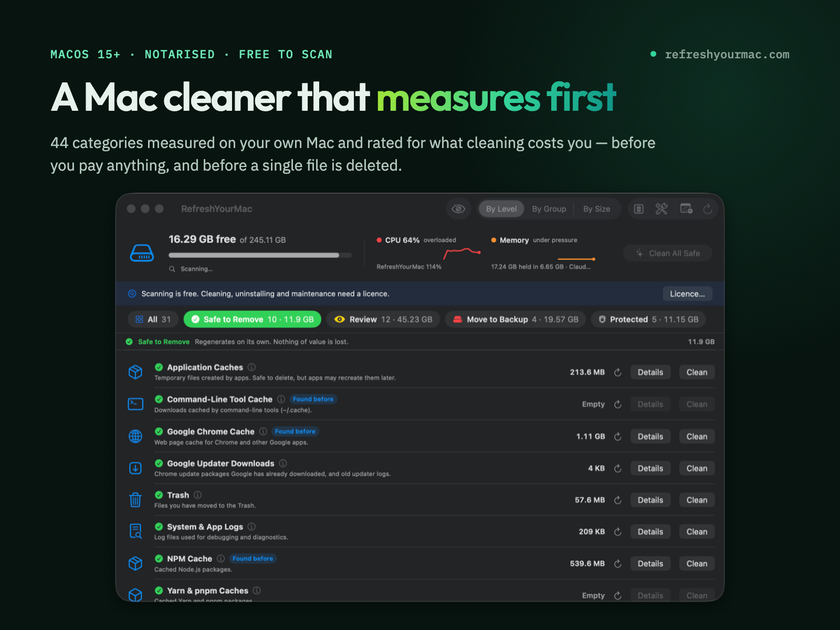Select the By Level view segment
This screenshot has height=630, width=840.
pos(501,209)
